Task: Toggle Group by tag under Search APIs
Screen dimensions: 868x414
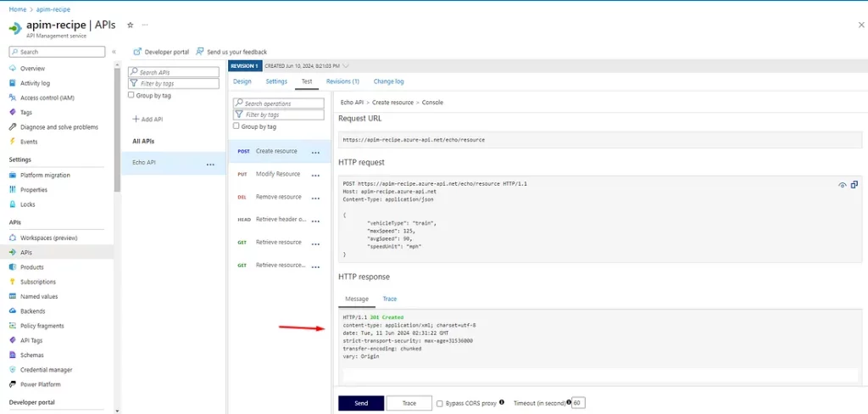Action: tap(131, 95)
